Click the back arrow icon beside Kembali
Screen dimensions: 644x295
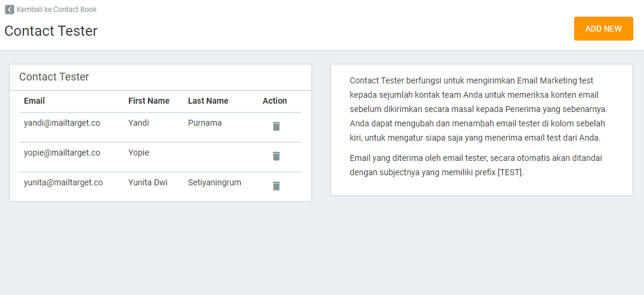point(10,10)
